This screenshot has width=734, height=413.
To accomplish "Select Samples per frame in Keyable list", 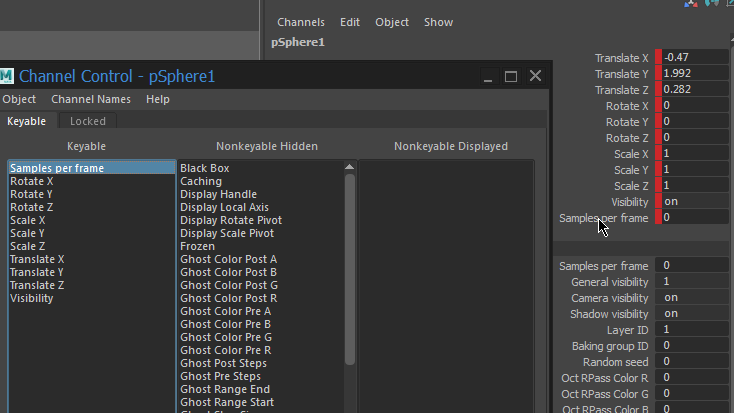I will pos(57,168).
